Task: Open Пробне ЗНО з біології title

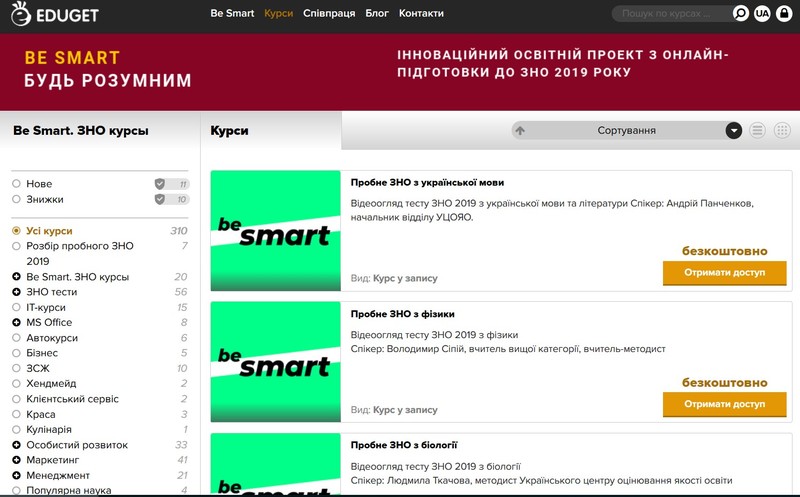Action: coord(404,445)
